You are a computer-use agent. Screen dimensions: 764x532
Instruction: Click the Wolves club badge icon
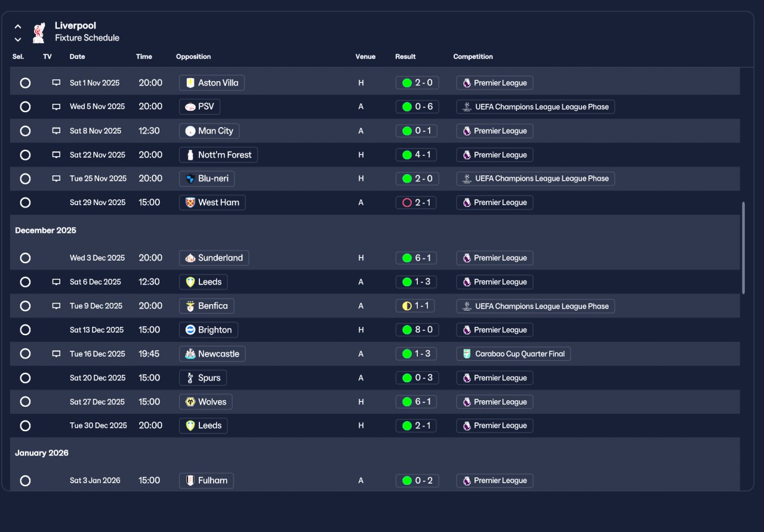[190, 402]
